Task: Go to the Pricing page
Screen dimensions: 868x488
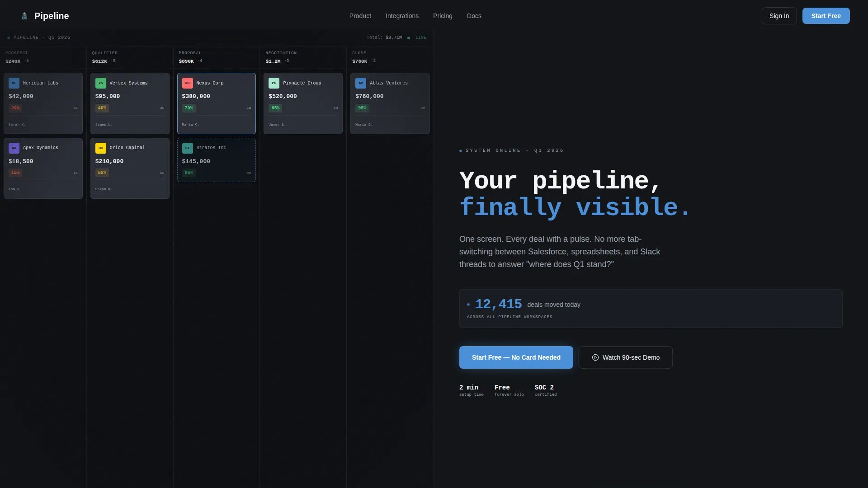Action: (x=443, y=16)
